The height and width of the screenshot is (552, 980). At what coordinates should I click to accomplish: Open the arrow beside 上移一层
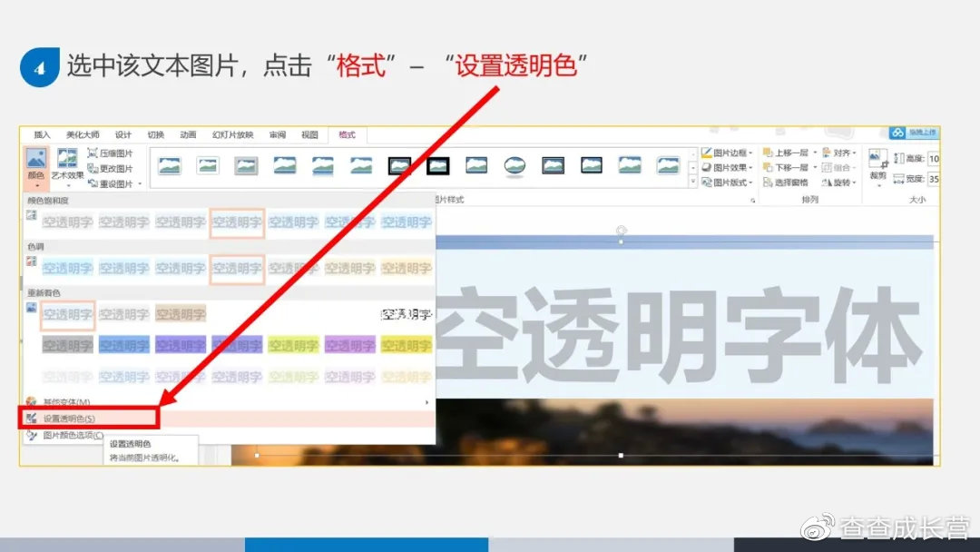point(815,153)
